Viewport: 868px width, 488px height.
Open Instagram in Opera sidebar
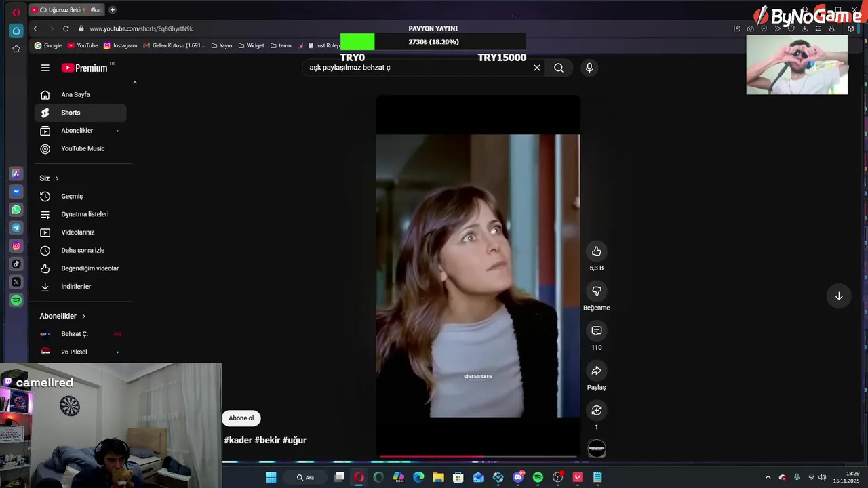coord(16,246)
